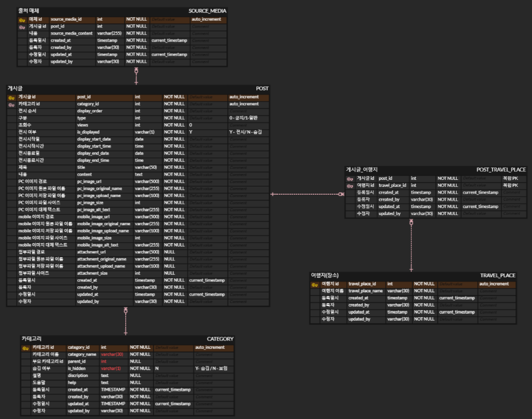Click '복합 PK' comment in the travel_place_id row

pyautogui.click(x=510, y=185)
